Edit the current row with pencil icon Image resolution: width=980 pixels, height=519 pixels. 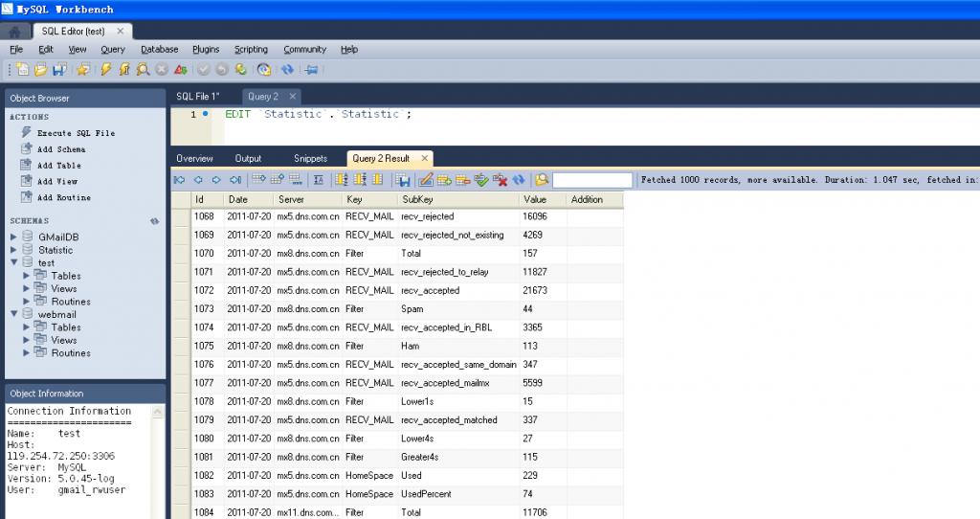tap(426, 180)
